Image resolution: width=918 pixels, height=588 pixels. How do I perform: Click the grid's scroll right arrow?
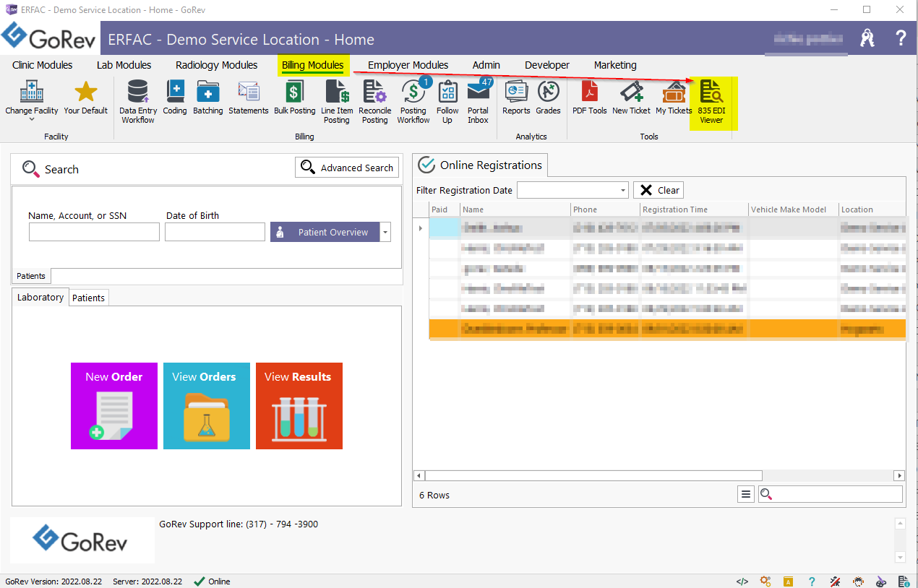(899, 475)
